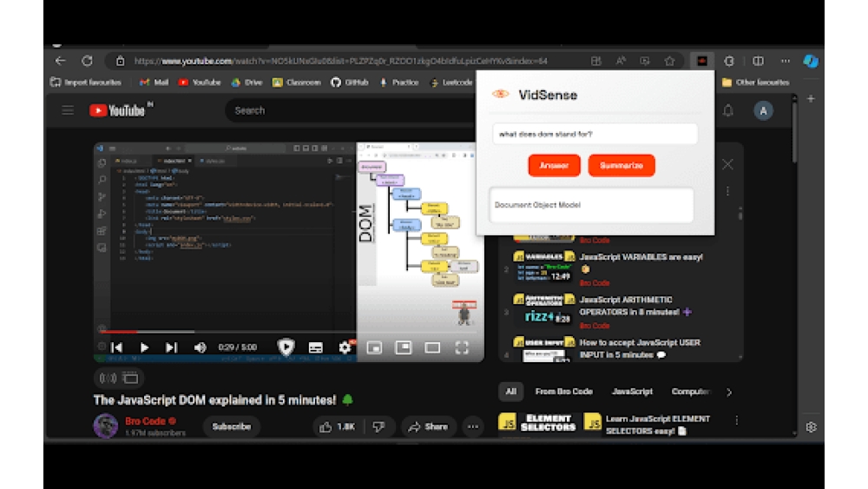Open Import favourites bookmark

(x=86, y=83)
